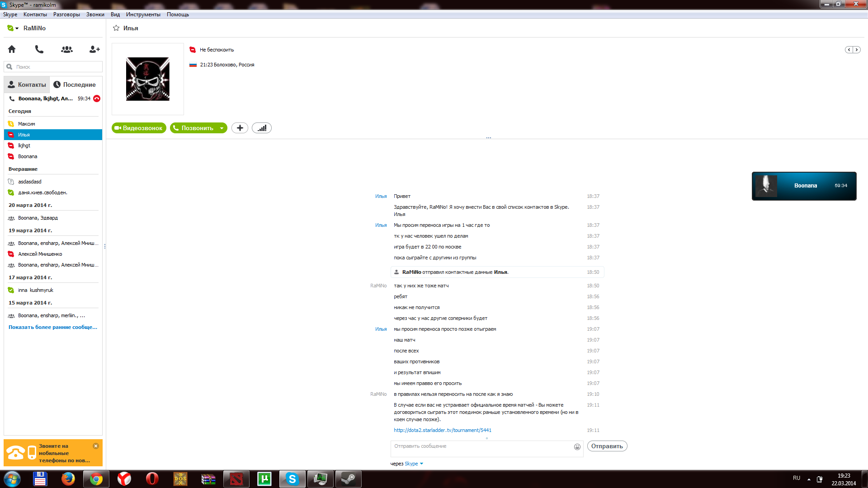
Task: Open the Инструменты menu
Action: (143, 14)
